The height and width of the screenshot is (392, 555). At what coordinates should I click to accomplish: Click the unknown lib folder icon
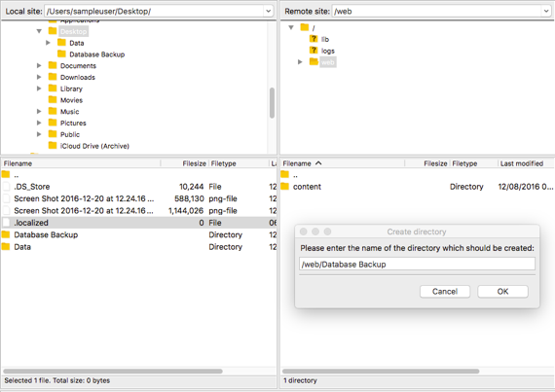314,39
